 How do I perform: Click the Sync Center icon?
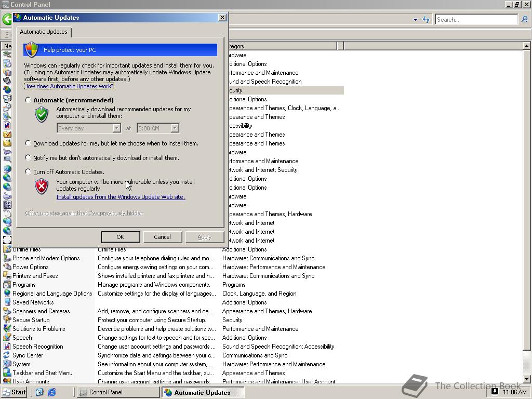click(7, 355)
